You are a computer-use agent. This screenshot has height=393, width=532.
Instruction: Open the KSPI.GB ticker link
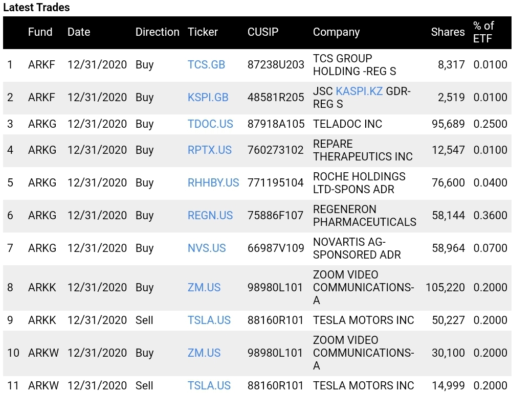[208, 97]
